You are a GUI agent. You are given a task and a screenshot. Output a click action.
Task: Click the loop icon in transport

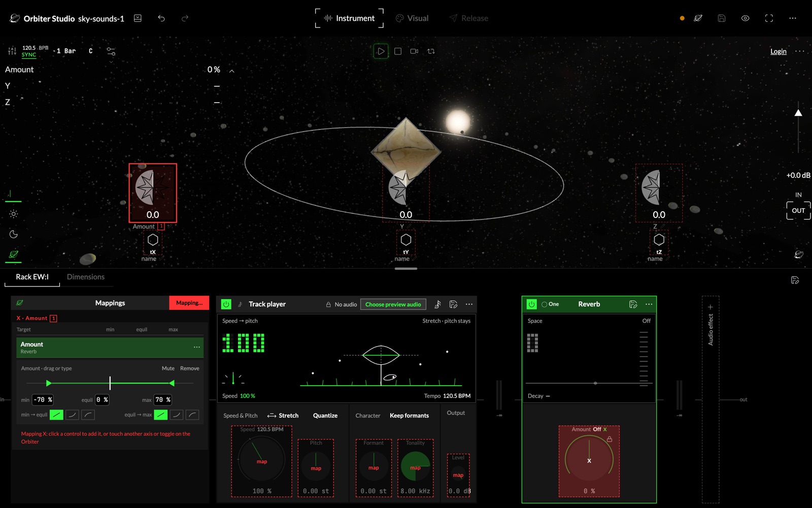click(431, 51)
